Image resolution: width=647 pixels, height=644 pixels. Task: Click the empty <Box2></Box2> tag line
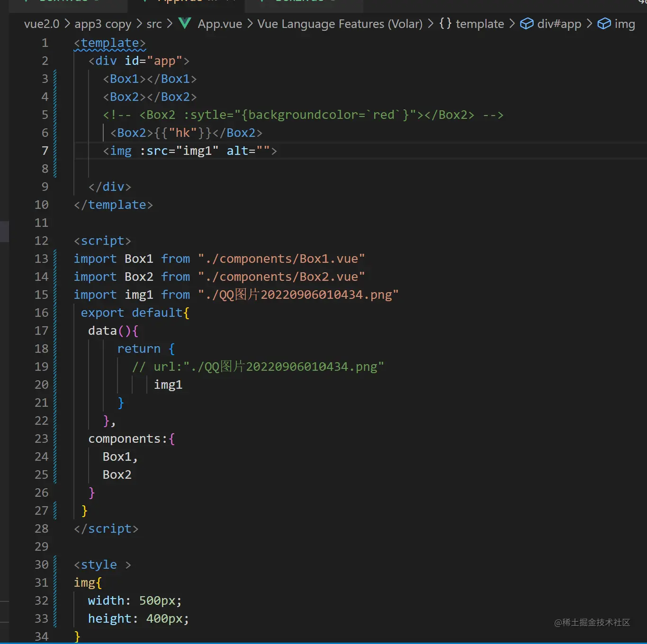click(x=150, y=97)
